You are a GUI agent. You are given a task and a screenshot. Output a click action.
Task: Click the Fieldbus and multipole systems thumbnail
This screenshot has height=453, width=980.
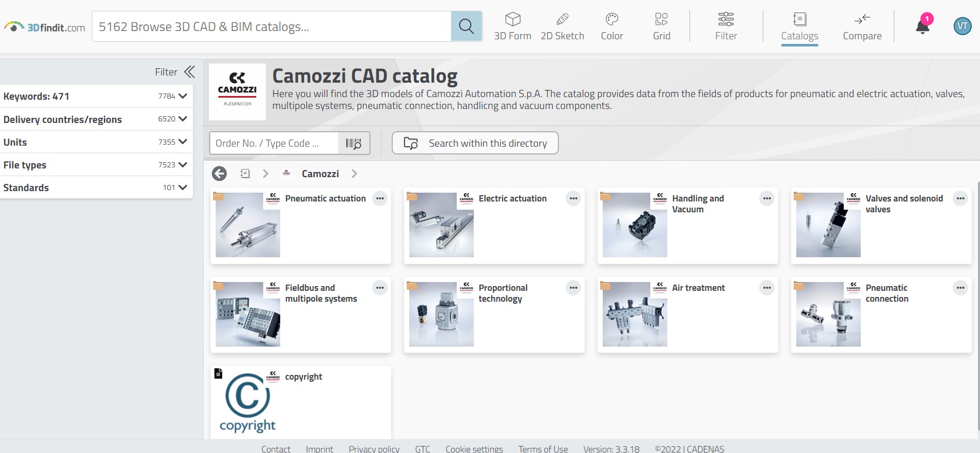point(248,314)
